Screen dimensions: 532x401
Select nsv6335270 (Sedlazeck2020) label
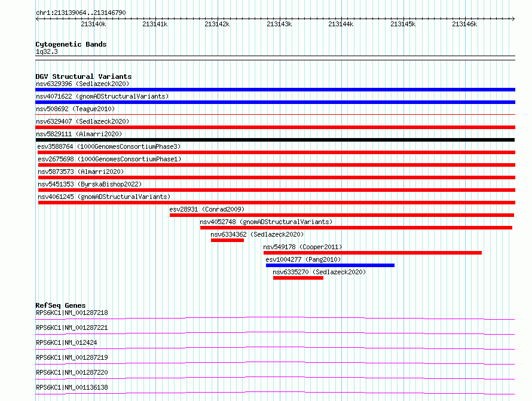[319, 272]
